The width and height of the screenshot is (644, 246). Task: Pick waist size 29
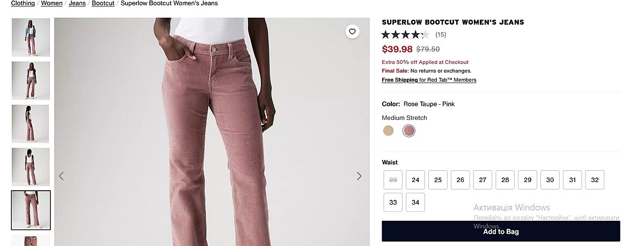pos(528,180)
